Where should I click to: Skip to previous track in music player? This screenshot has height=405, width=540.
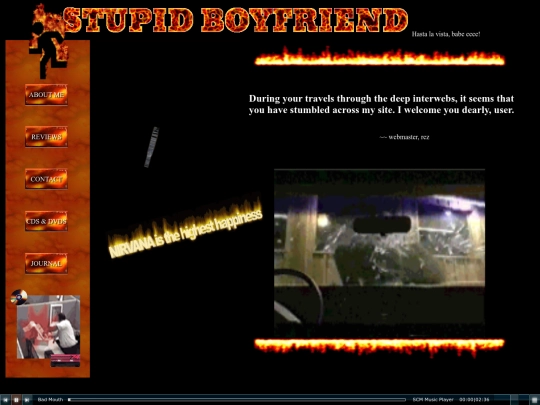pos(5,400)
